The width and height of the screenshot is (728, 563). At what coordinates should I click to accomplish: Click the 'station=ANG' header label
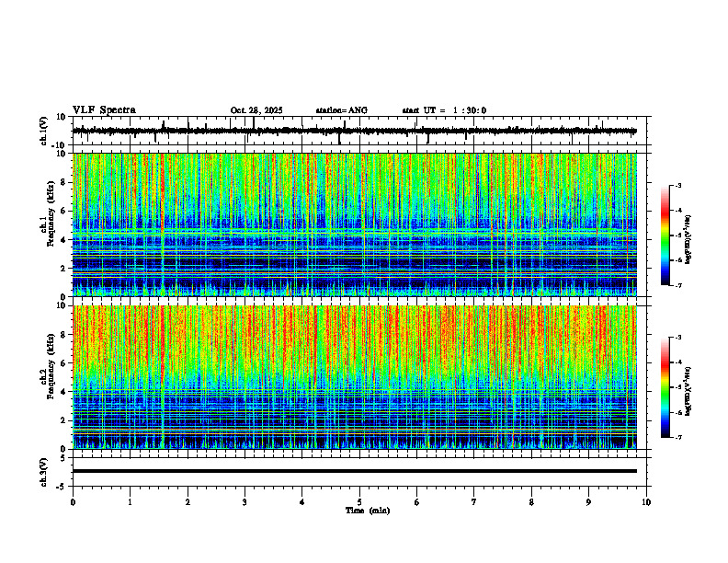pos(342,110)
